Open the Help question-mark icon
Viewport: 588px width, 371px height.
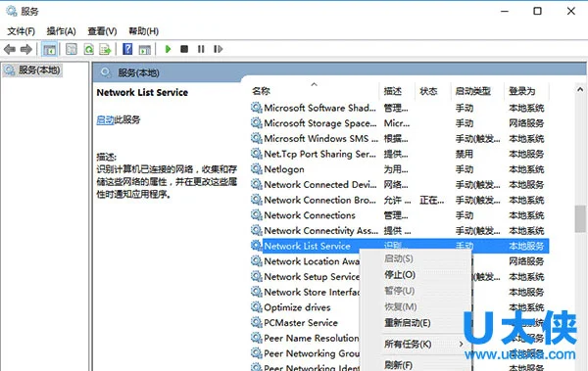coord(127,49)
